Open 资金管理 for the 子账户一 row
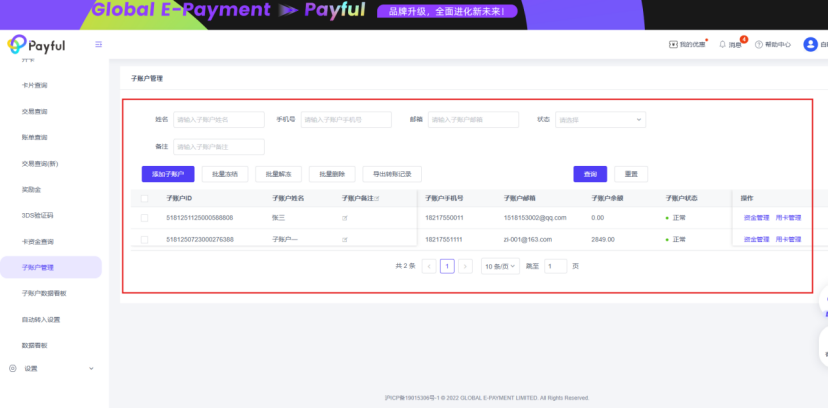This screenshot has height=408, width=828. click(x=756, y=239)
